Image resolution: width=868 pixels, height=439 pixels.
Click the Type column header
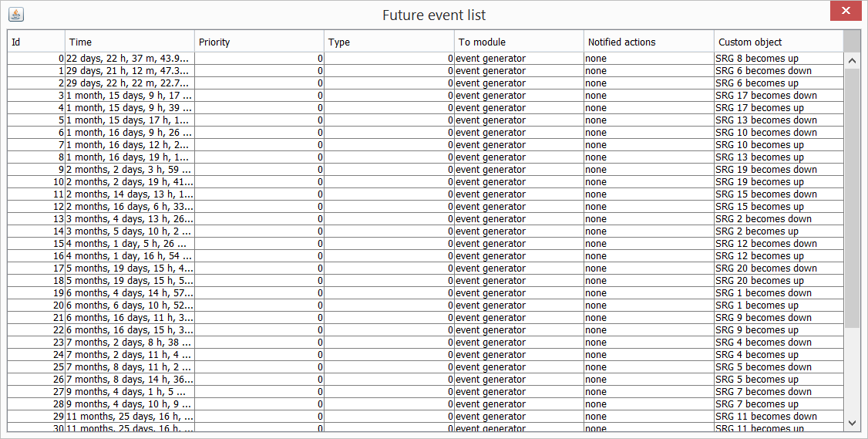(x=389, y=42)
